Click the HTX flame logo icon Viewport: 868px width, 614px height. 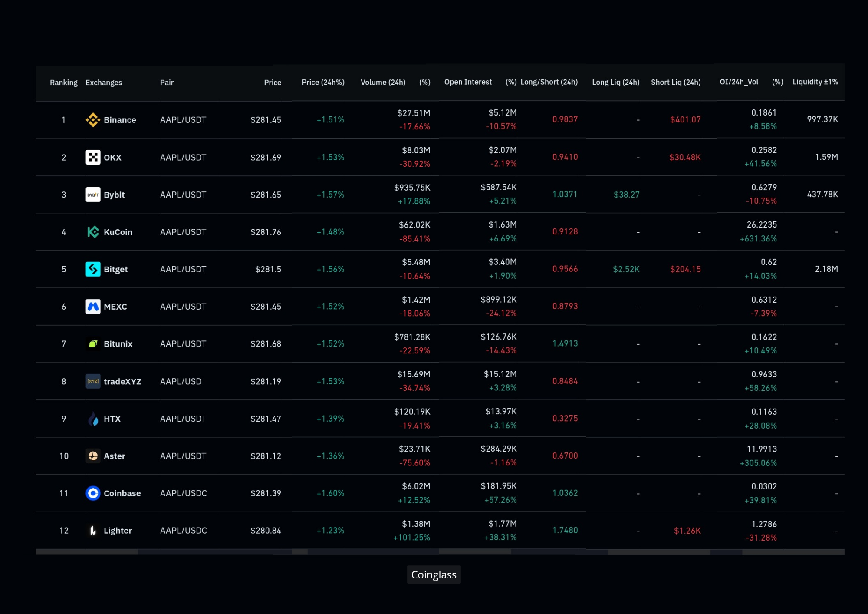(93, 419)
